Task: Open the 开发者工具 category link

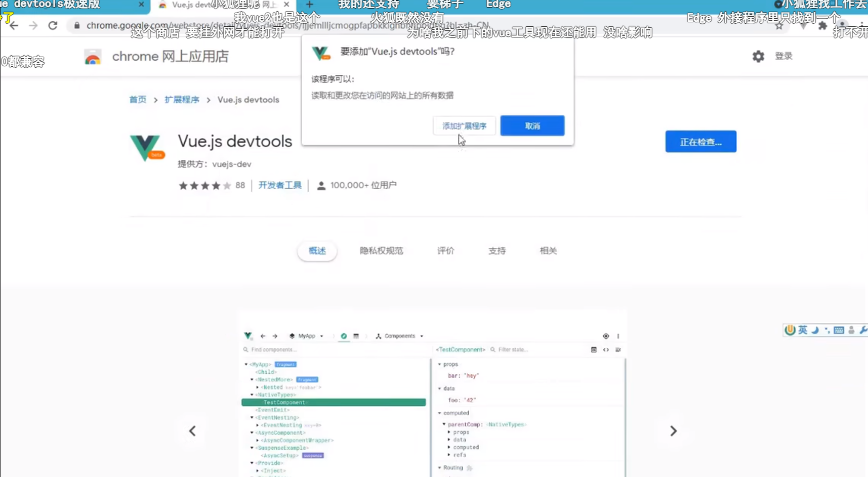Action: pos(280,185)
